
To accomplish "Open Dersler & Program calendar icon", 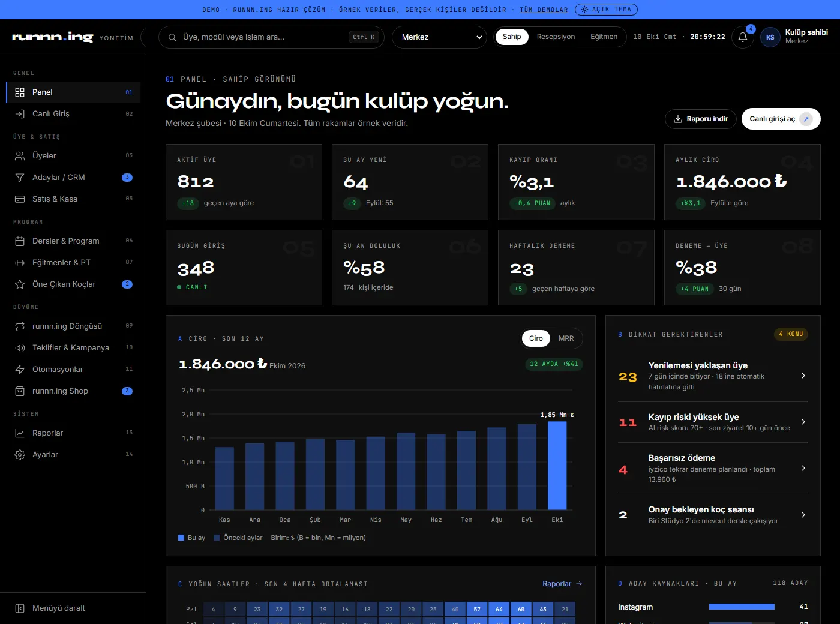I will point(20,241).
